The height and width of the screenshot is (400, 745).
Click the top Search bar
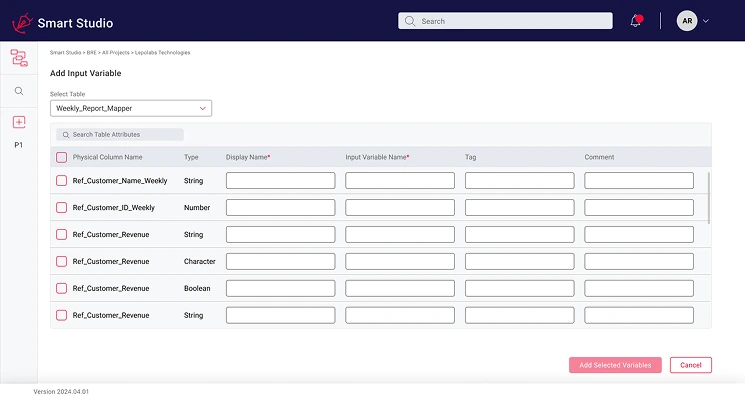505,21
